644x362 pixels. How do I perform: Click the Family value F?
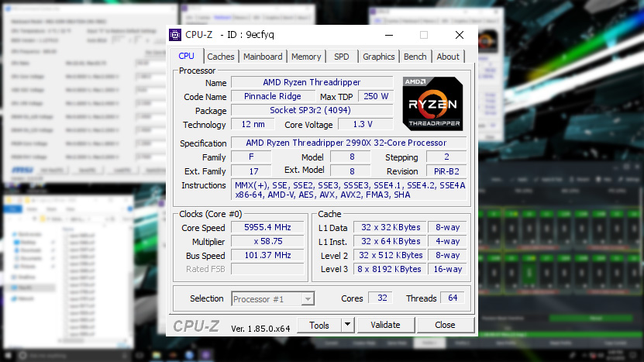pos(251,157)
